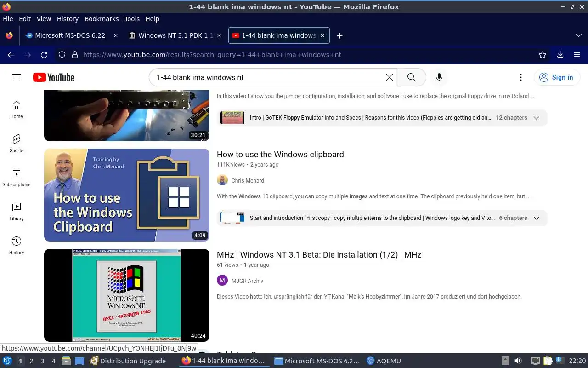
Task: Go back with browser back arrow
Action: (x=11, y=55)
